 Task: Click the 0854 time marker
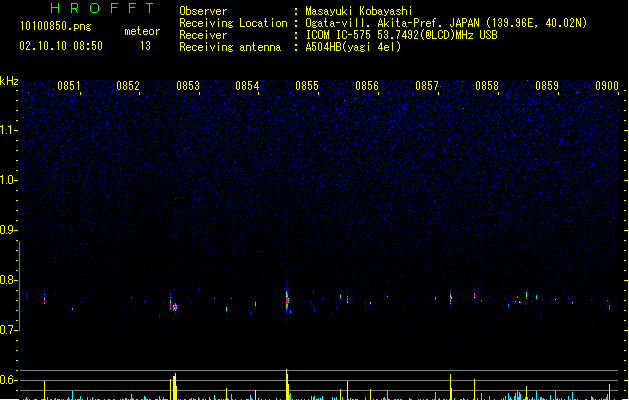[x=247, y=86]
